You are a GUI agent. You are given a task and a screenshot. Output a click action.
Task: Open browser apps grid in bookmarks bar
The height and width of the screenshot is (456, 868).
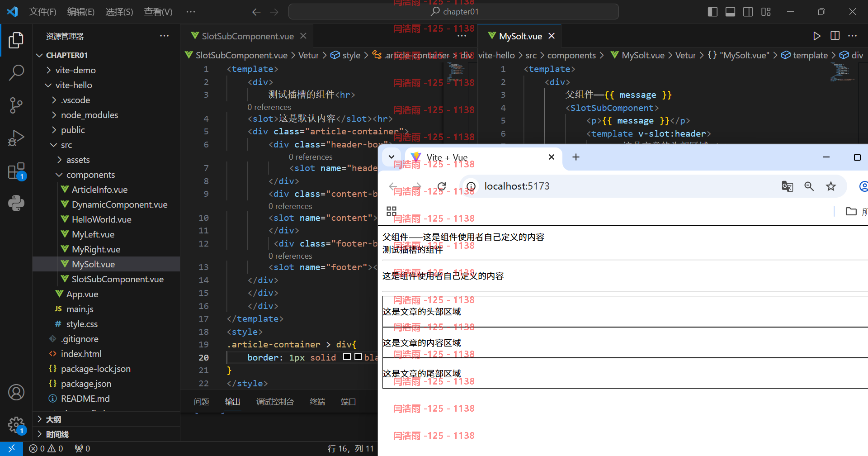[392, 211]
